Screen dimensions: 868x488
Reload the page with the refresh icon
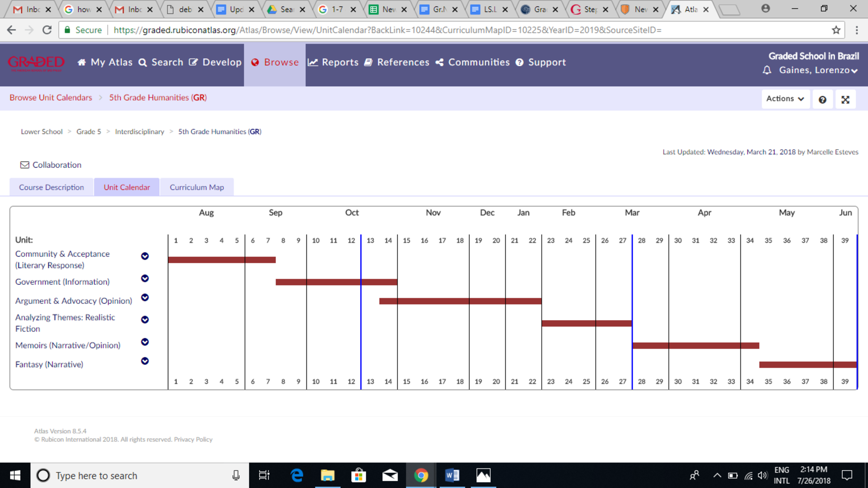pyautogui.click(x=47, y=30)
